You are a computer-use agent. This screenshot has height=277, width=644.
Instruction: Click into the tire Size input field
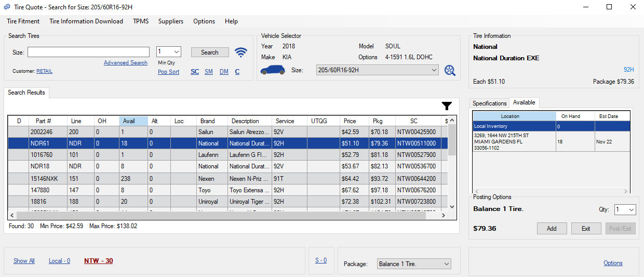[88, 52]
